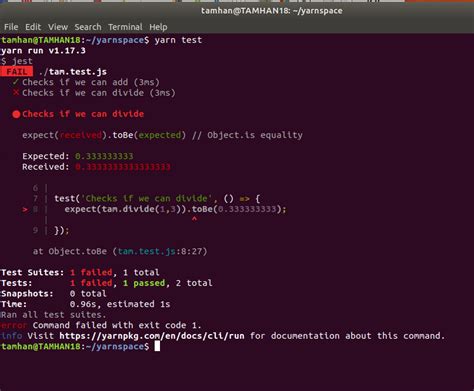Open the Edit menu

[x=33, y=27]
